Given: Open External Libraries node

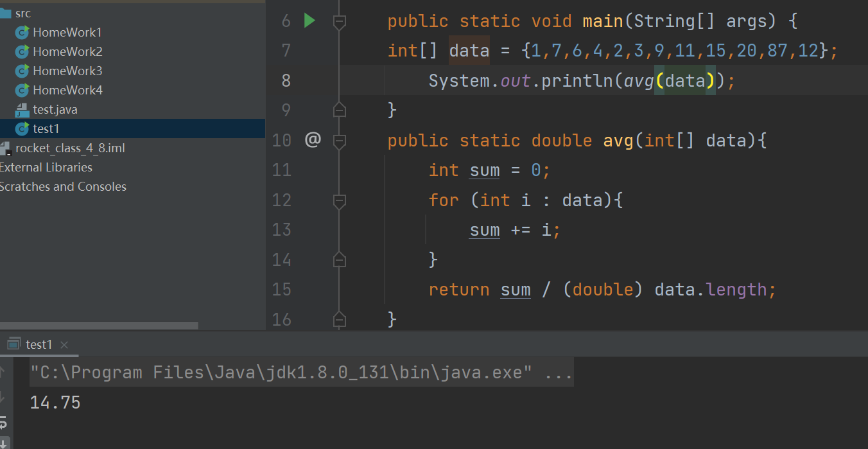Looking at the screenshot, I should (x=46, y=167).
